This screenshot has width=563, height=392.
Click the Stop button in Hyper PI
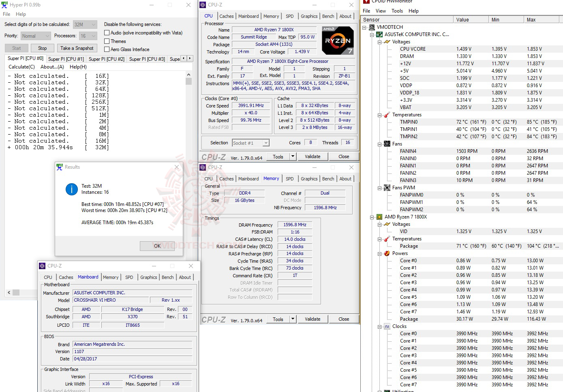point(43,48)
